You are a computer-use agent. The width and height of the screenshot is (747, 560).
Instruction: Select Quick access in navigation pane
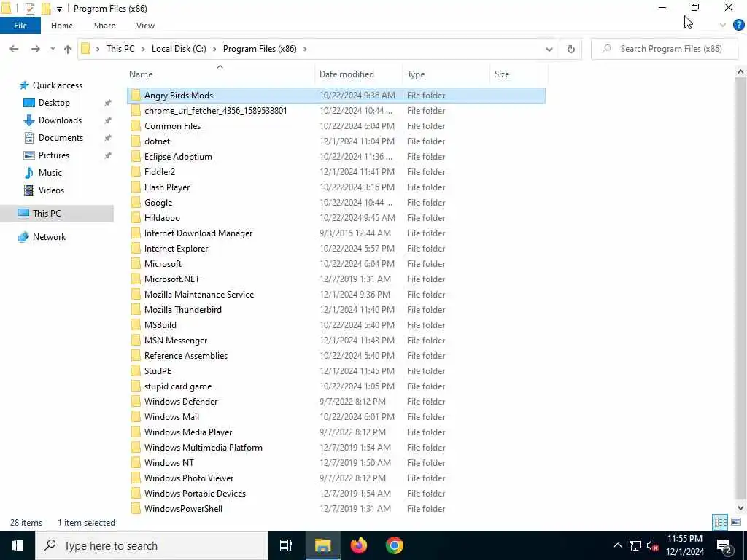click(57, 85)
